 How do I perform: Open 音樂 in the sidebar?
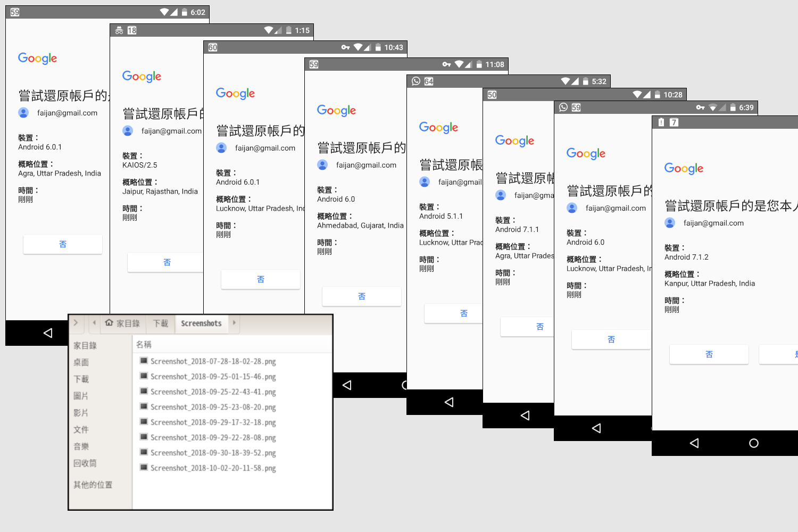[81, 447]
